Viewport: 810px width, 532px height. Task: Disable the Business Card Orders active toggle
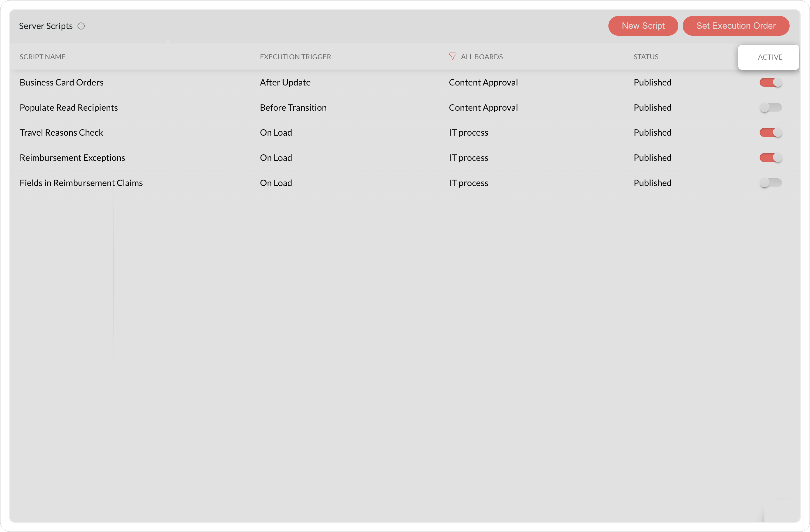(770, 82)
